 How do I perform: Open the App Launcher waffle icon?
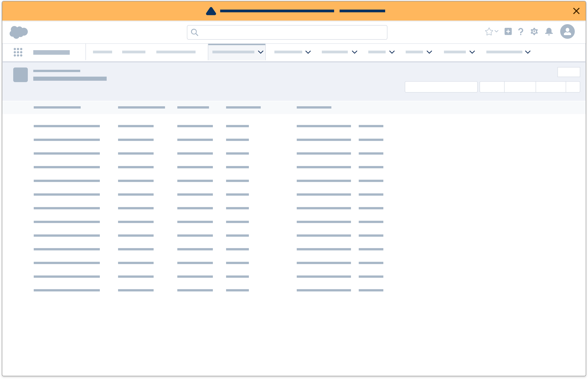pyautogui.click(x=18, y=52)
